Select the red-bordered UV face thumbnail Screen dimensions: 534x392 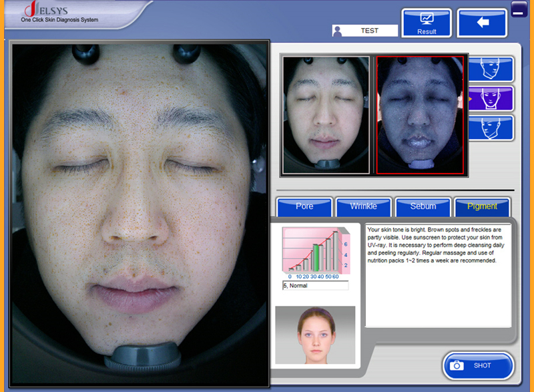420,116
